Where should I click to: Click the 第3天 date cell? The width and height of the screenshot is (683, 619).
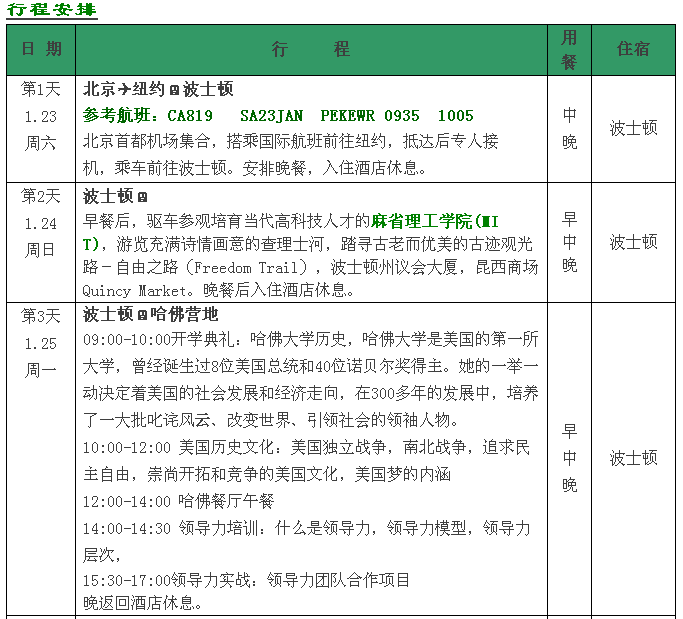pos(41,317)
